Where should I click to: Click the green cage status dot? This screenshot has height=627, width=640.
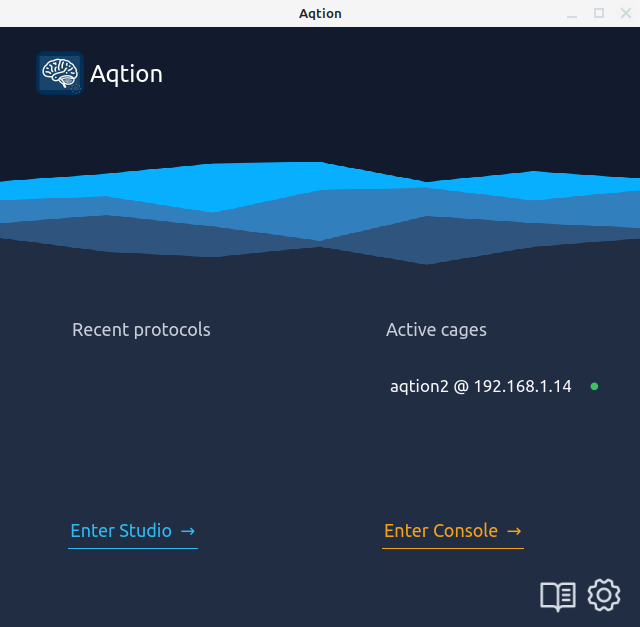pyautogui.click(x=594, y=386)
